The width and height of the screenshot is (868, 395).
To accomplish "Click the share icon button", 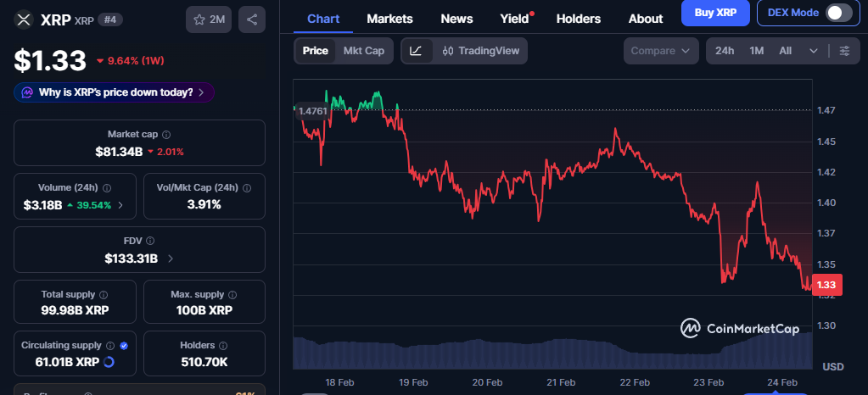I will [252, 19].
